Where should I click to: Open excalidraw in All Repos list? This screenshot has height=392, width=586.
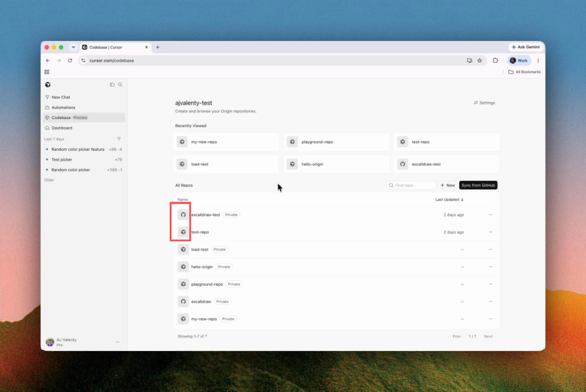click(201, 302)
